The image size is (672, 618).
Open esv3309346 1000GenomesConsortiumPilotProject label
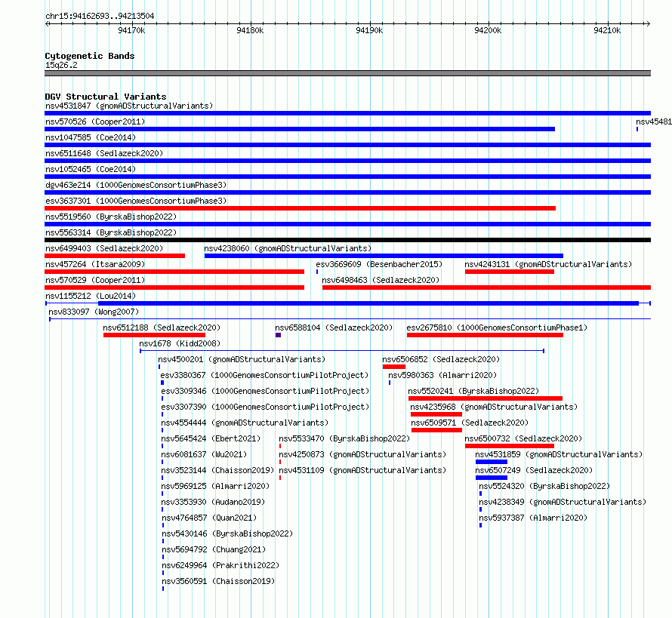click(265, 391)
